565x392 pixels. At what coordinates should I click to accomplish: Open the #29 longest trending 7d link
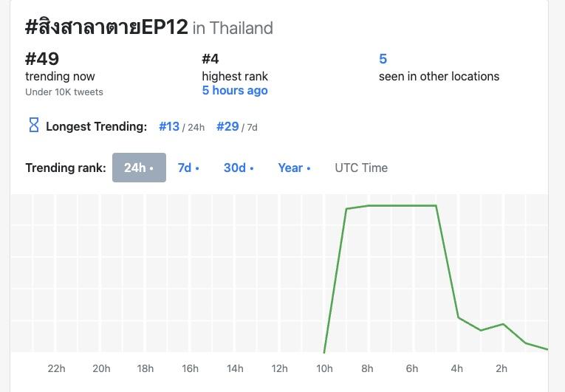[227, 126]
